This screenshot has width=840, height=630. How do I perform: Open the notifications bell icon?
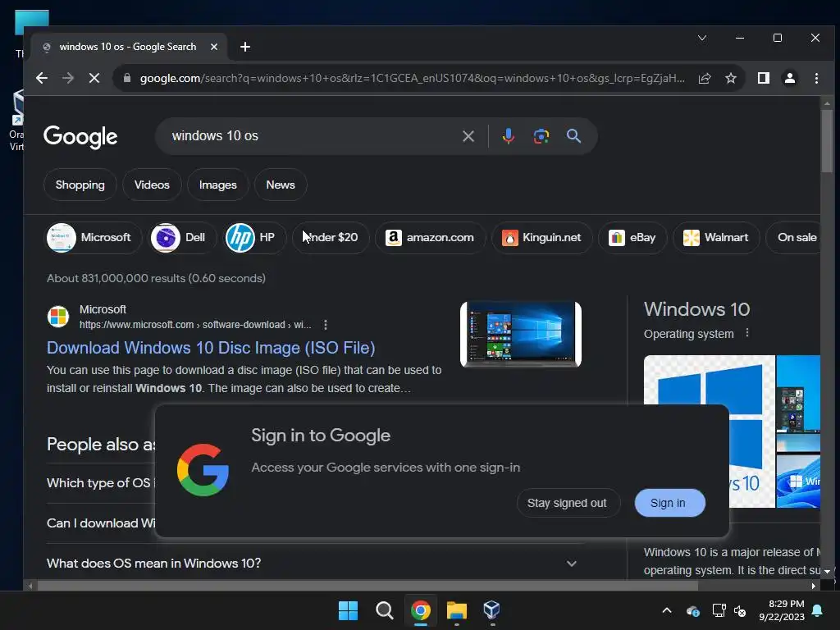pos(818,610)
